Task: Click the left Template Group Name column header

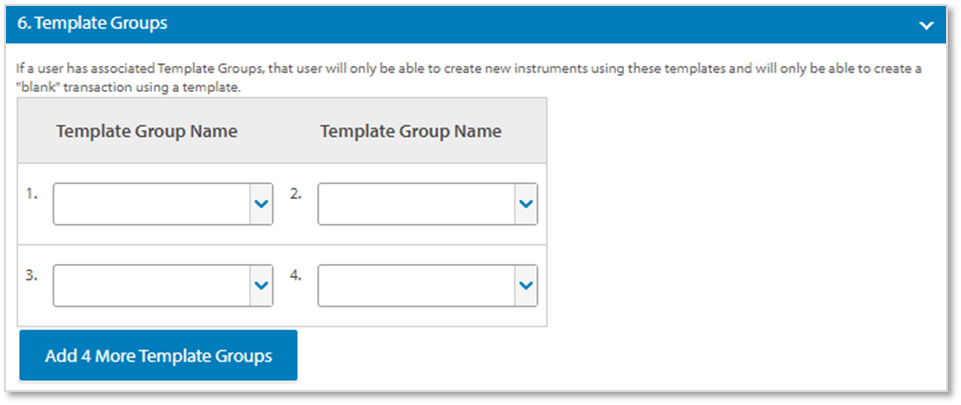Action: click(x=147, y=131)
